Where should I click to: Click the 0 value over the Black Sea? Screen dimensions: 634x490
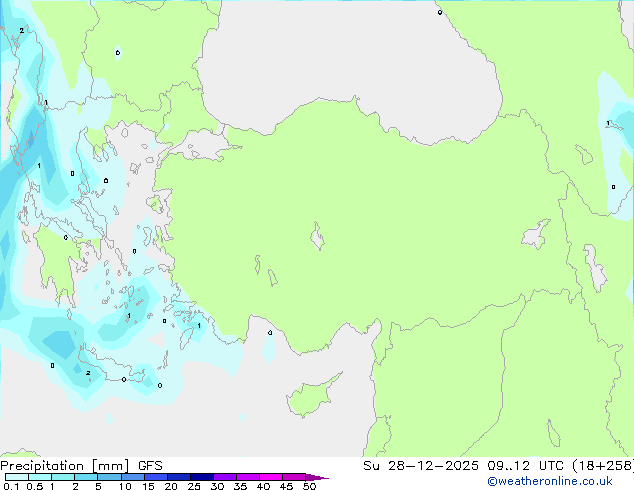(x=439, y=12)
